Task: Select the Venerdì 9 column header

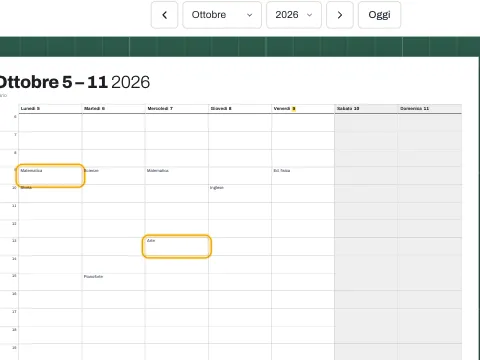Action: [285, 108]
